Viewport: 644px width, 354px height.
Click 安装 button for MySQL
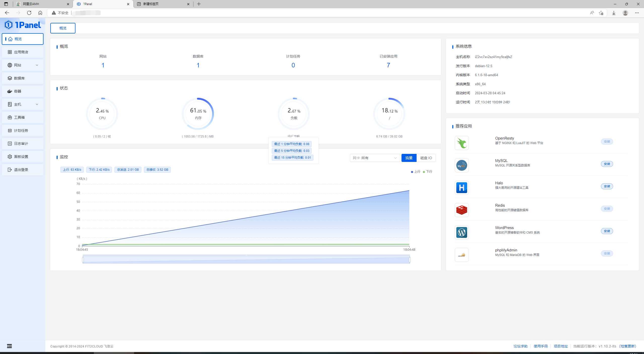607,164
